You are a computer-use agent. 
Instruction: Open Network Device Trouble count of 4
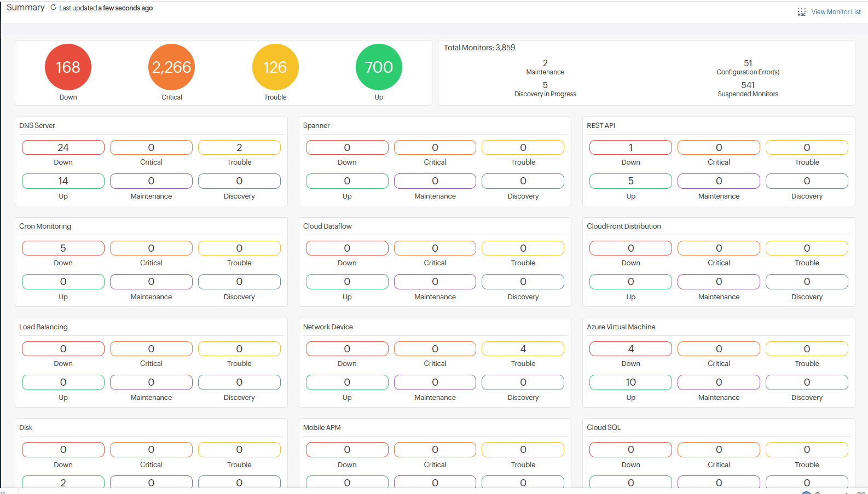click(523, 349)
